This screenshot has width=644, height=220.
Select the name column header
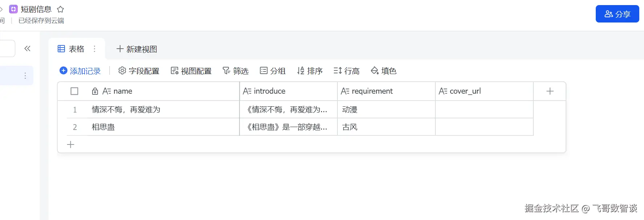(164, 91)
